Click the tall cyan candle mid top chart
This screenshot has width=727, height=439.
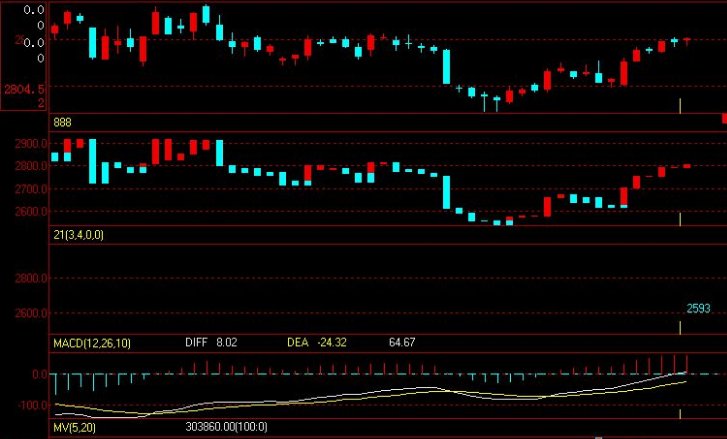[447, 66]
